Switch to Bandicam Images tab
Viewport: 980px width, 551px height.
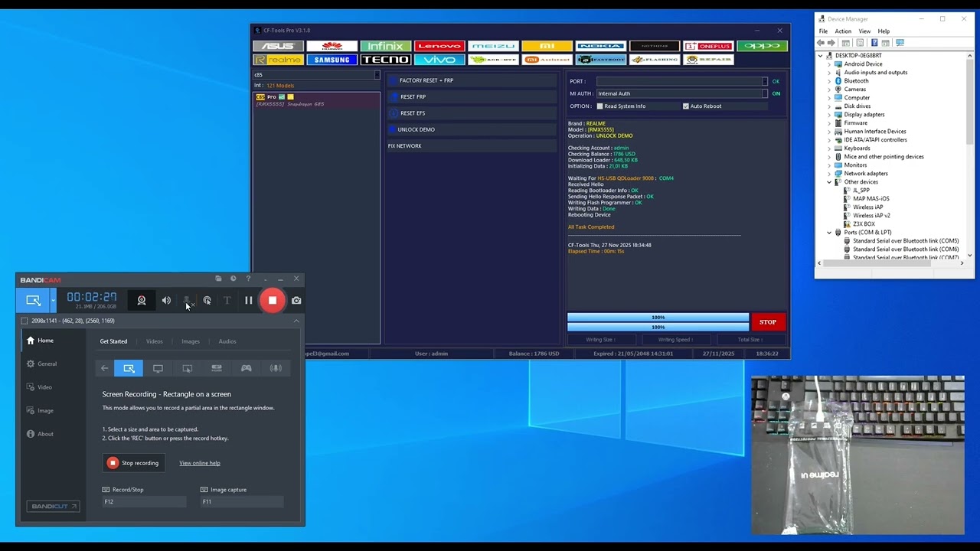pos(191,341)
